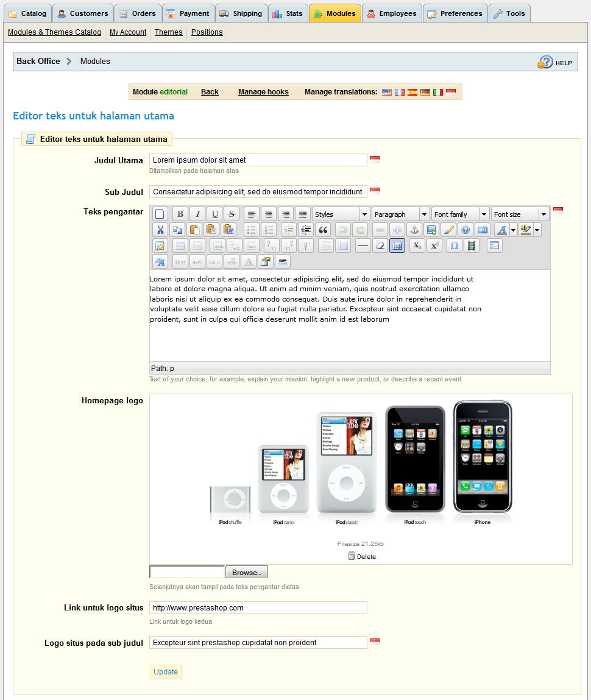The height and width of the screenshot is (700, 591).
Task: Apply highlight background color button
Action: [x=526, y=230]
